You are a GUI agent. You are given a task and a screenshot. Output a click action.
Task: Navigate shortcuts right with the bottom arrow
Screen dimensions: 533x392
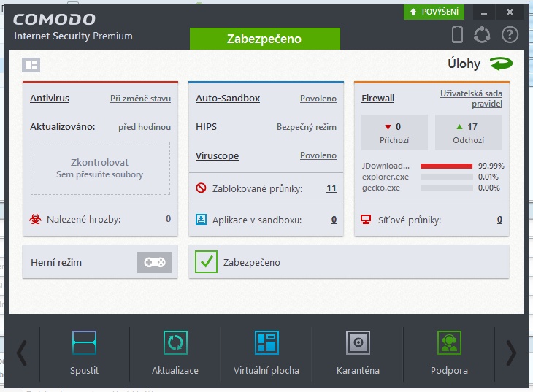tap(511, 353)
